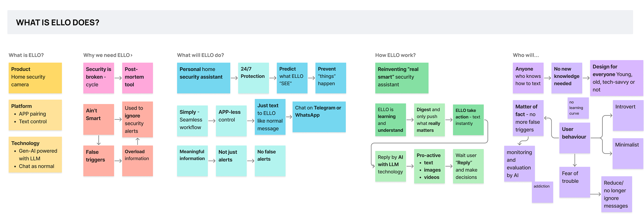The height and width of the screenshot is (221, 644).
Task: Click the 'What will ELLO do?' heading
Action: point(200,55)
